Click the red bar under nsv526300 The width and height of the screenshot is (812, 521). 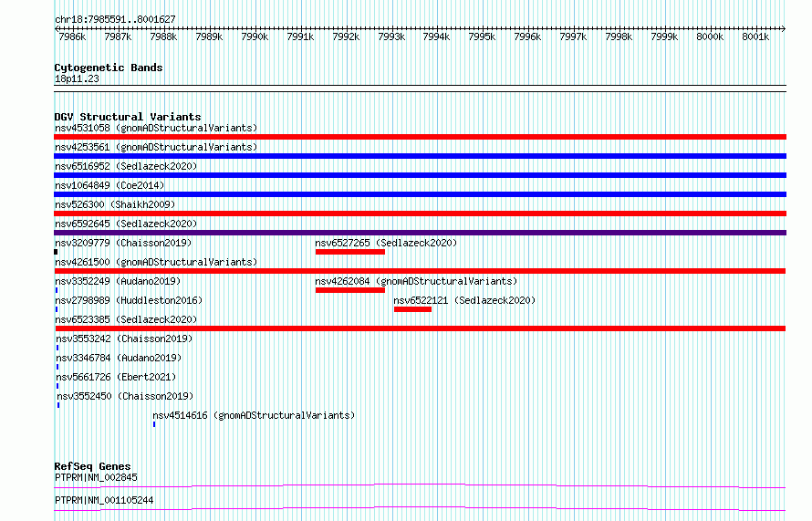tap(420, 214)
